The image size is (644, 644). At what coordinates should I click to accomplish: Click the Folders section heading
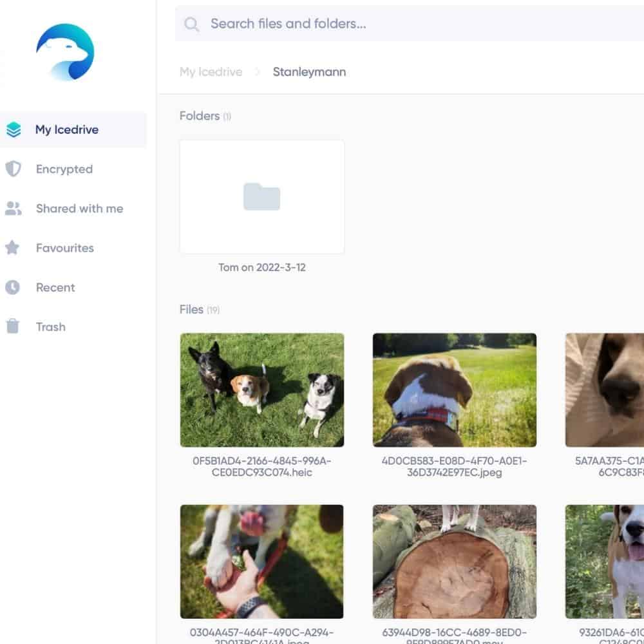pos(205,116)
